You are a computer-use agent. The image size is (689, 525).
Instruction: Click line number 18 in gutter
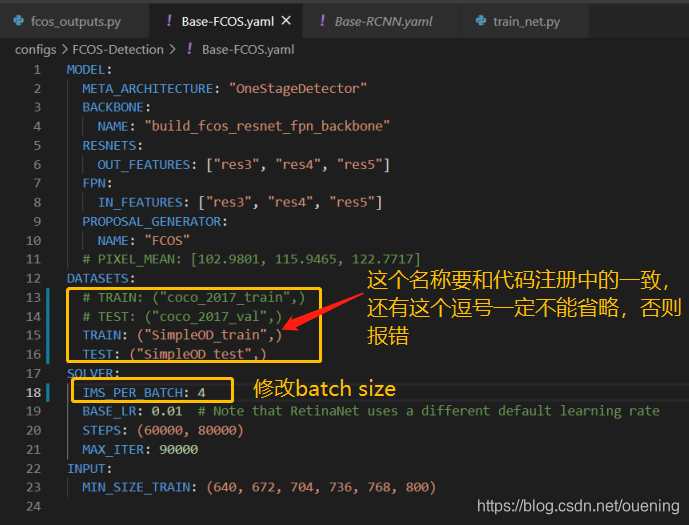[x=33, y=392]
